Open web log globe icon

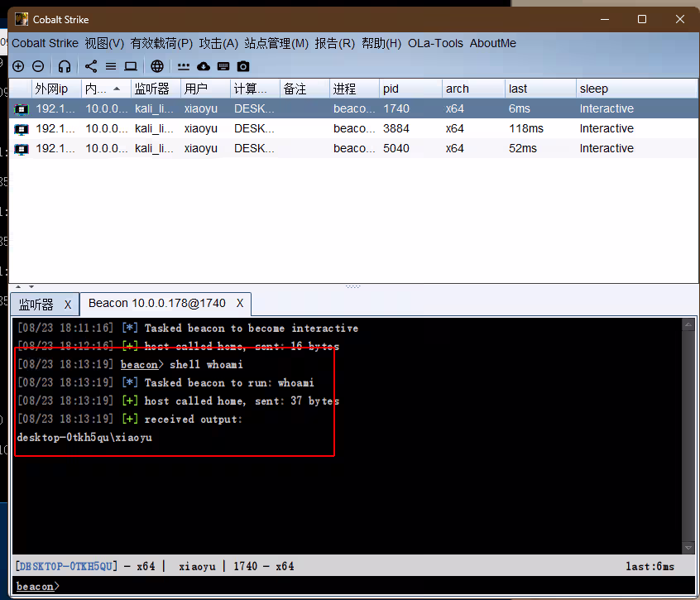pos(157,66)
